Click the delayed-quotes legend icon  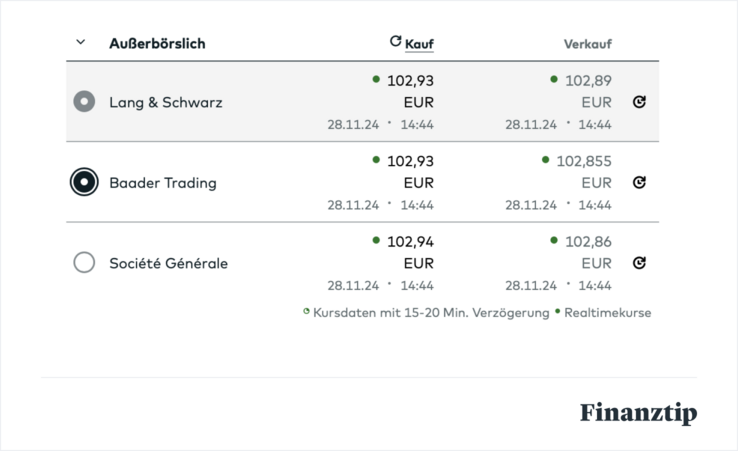(306, 312)
